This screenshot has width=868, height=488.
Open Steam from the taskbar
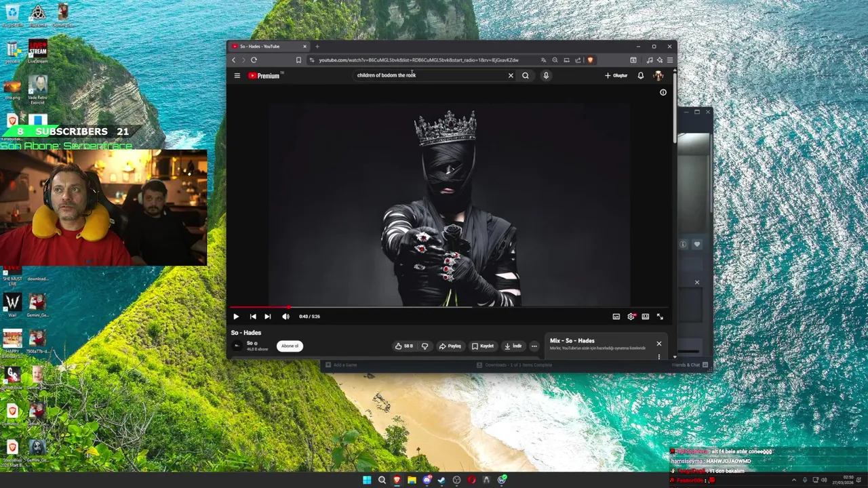441,480
